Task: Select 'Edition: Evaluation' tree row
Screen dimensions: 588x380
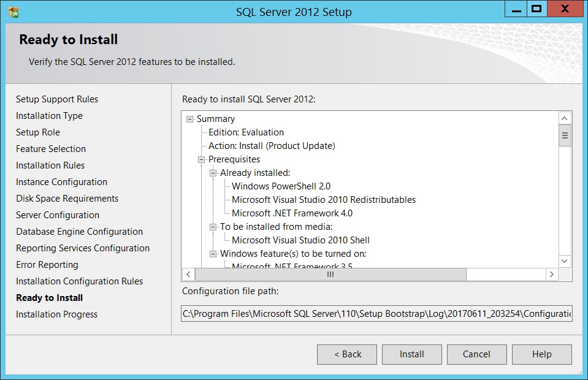Action: tap(246, 132)
